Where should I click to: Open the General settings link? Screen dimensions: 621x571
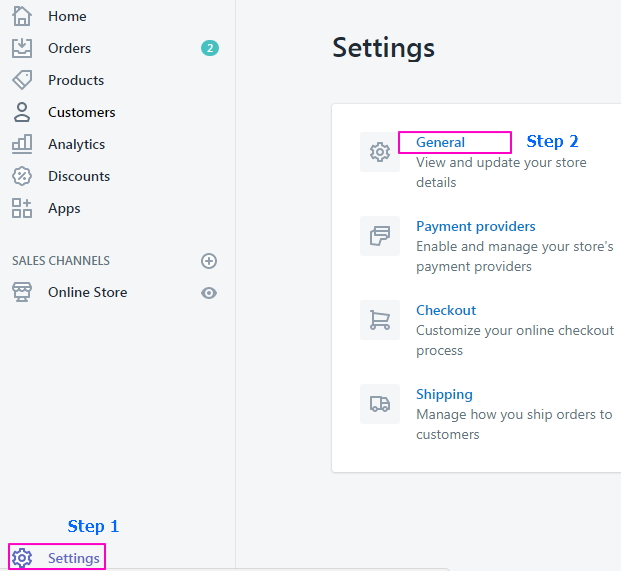(x=440, y=142)
